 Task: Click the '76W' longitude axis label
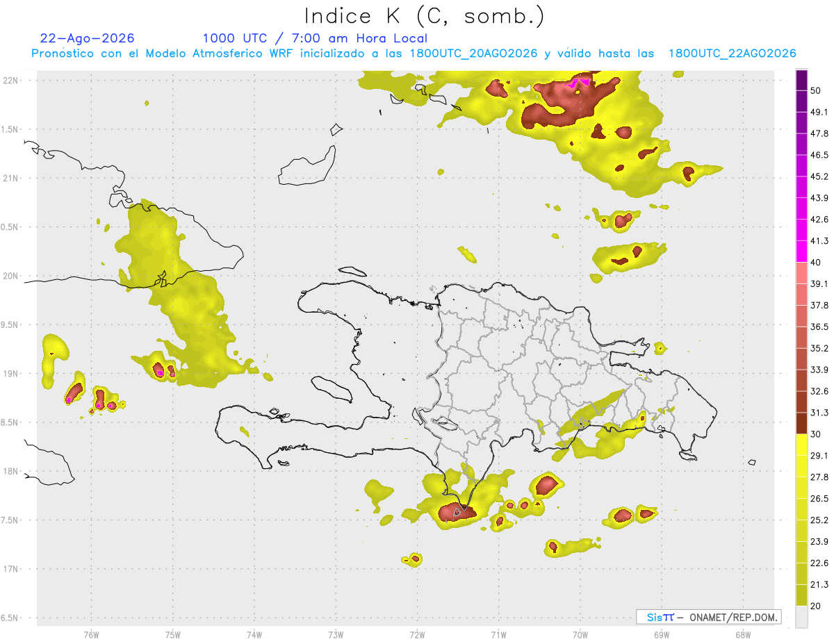[91, 634]
